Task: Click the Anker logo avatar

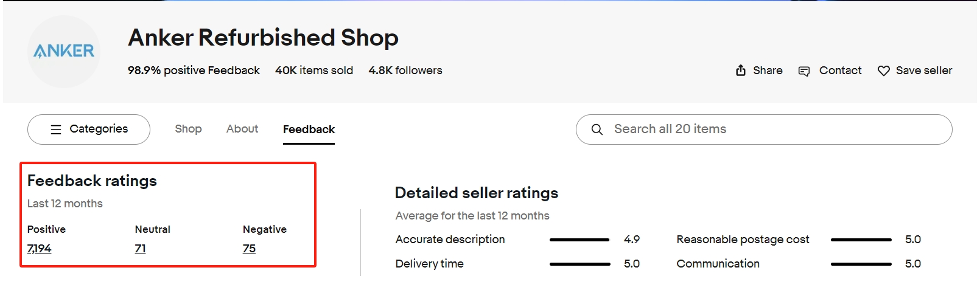Action: (64, 52)
